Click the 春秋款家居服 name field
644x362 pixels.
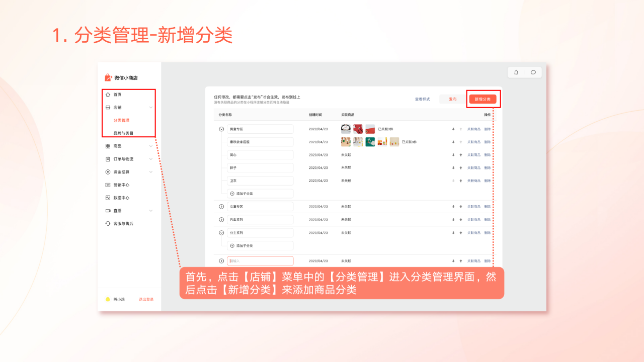[x=260, y=142]
